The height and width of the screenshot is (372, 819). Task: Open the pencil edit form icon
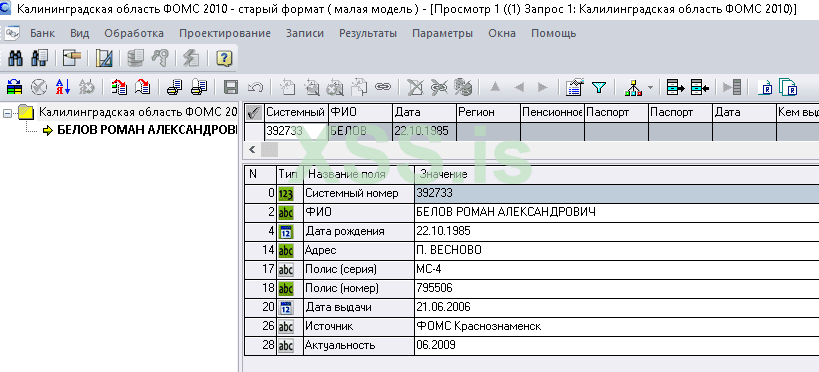[x=72, y=58]
